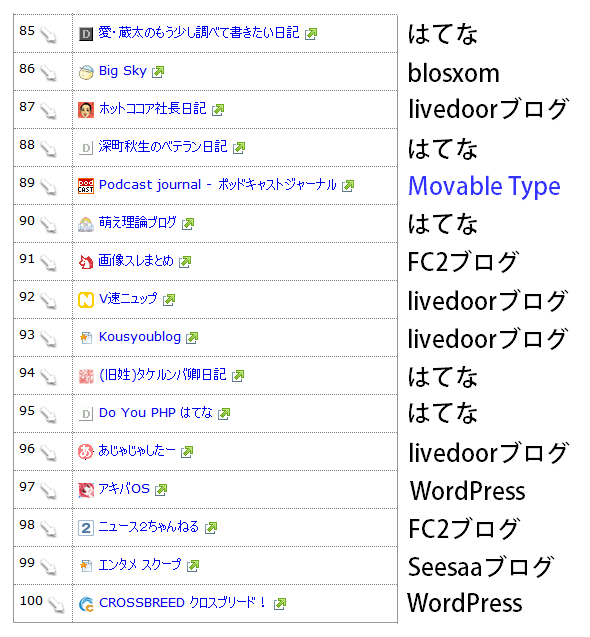Open the Big Sky blog link

click(x=123, y=71)
